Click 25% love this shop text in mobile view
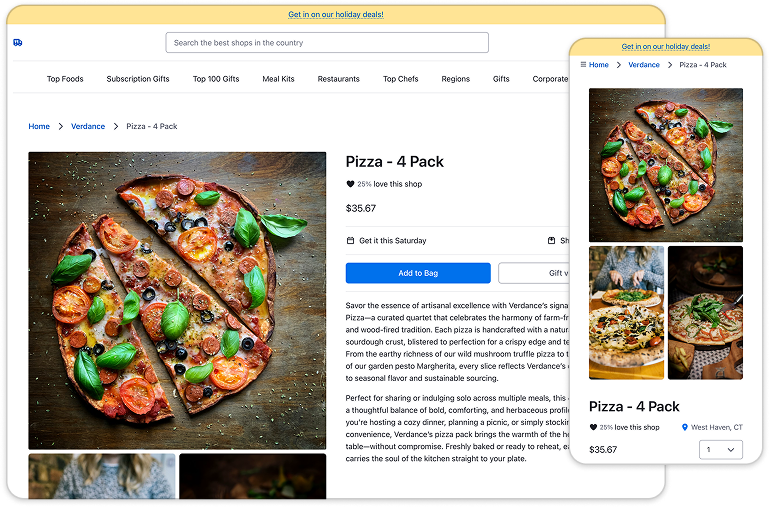The width and height of the screenshot is (770, 507). coord(629,427)
